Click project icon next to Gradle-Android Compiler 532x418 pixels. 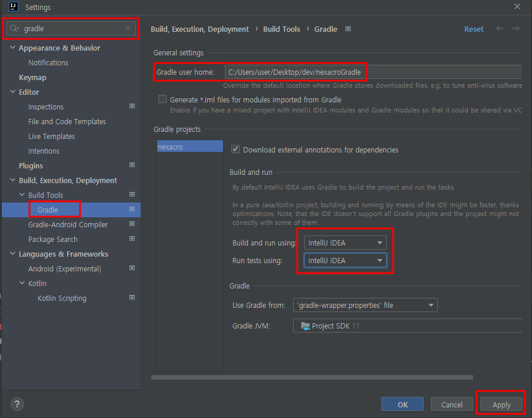tap(132, 224)
